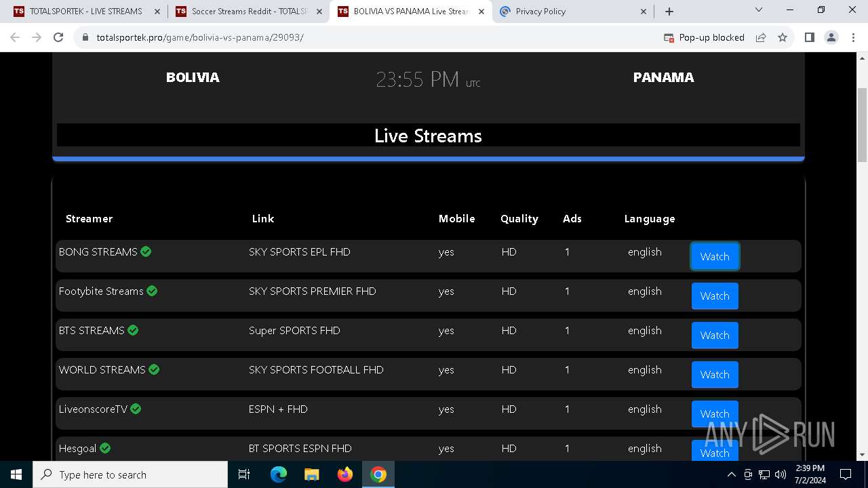Watch the LiveonscoreTV stream
Image resolution: width=868 pixels, height=488 pixels.
click(715, 413)
